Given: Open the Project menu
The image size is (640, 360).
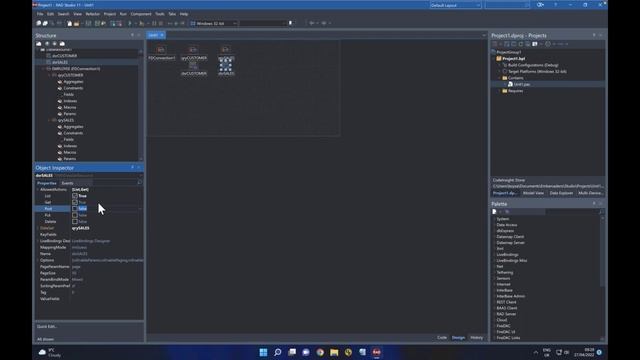Looking at the screenshot, I should point(109,14).
